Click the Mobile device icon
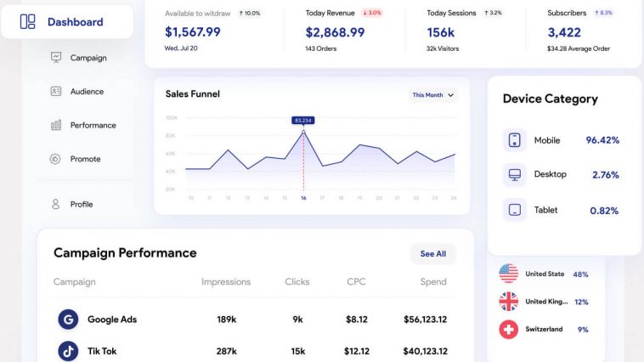Image resolution: width=644 pixels, height=362 pixels. [514, 140]
